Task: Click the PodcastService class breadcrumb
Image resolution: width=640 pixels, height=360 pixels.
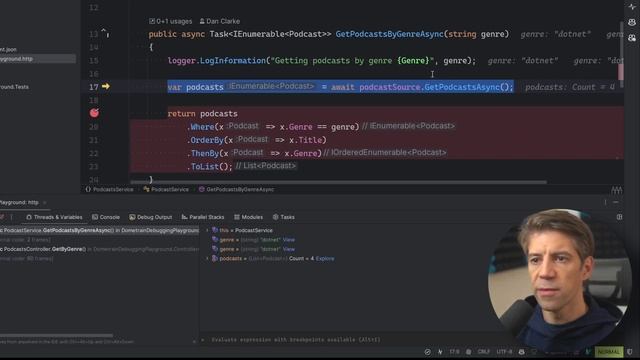Action: pos(166,189)
